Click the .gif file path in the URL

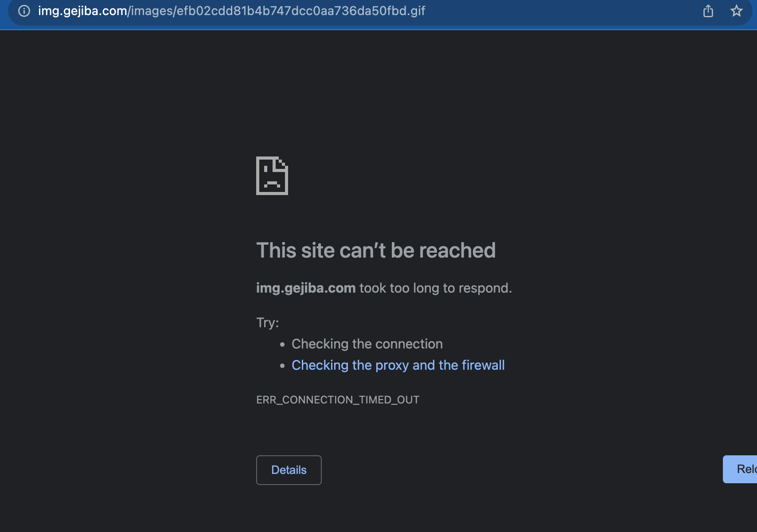(277, 11)
